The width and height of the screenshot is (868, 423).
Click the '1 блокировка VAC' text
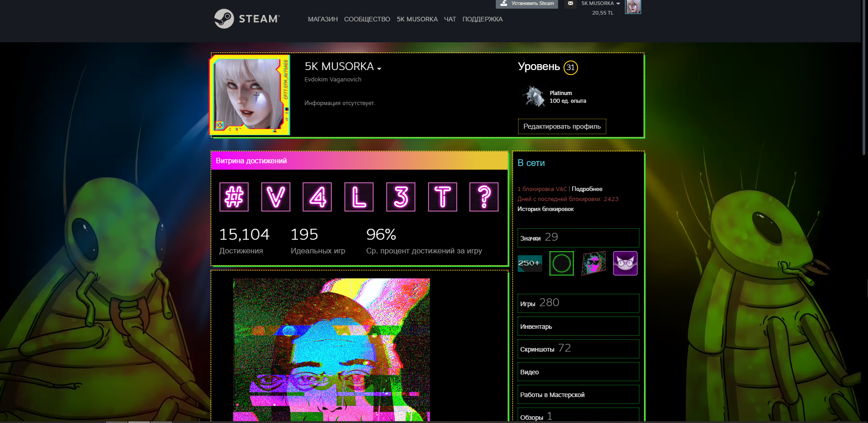(542, 189)
